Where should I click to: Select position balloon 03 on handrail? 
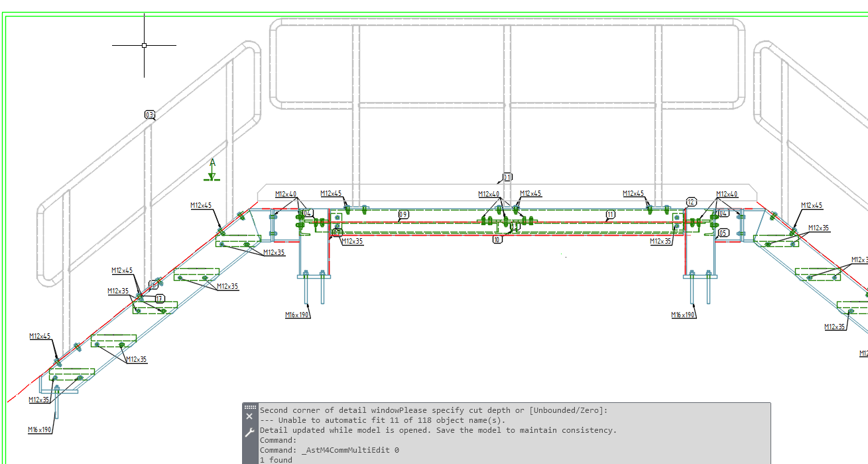[x=150, y=115]
